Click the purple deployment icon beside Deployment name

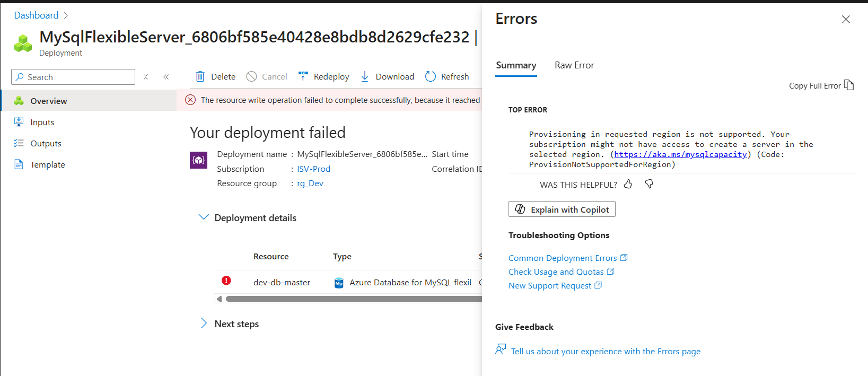(198, 160)
